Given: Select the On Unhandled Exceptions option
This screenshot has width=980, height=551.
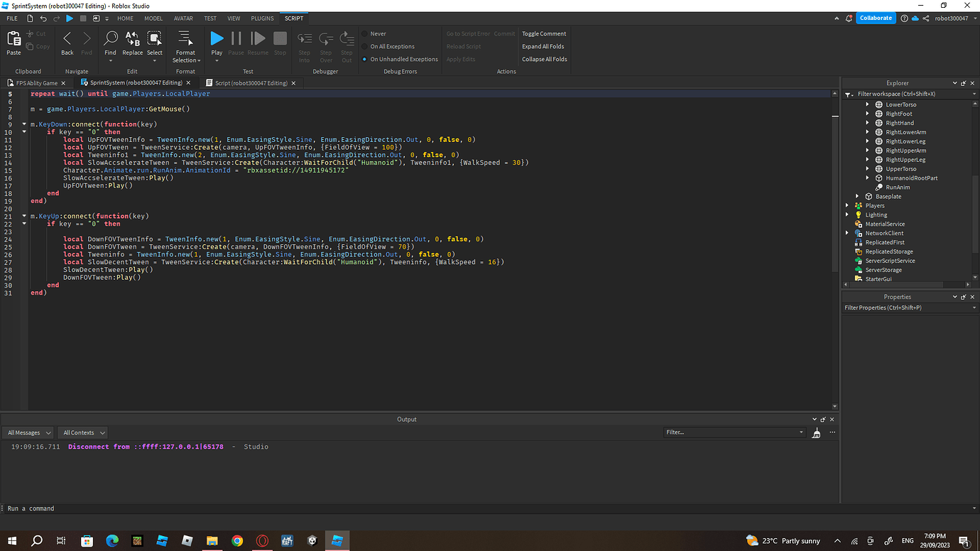Looking at the screenshot, I should pos(400,59).
